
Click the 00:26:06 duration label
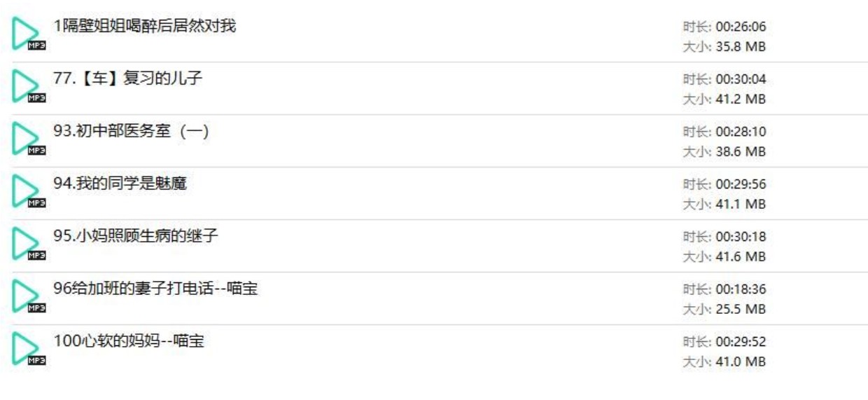click(x=724, y=27)
